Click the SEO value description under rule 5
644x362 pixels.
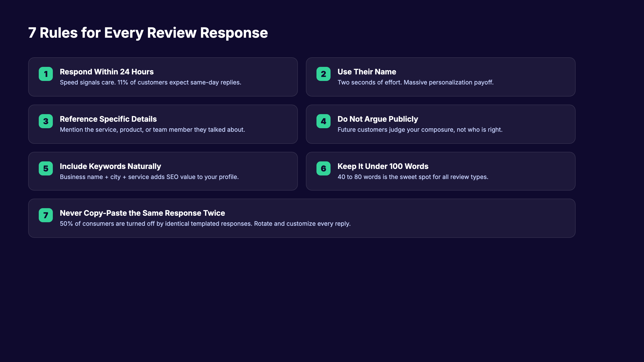coord(149,177)
